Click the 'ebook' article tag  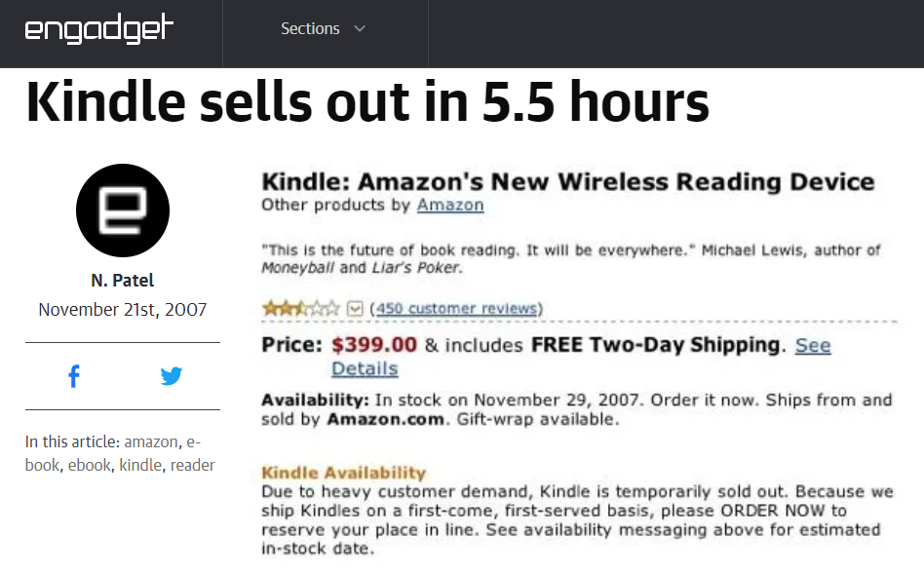click(x=90, y=465)
